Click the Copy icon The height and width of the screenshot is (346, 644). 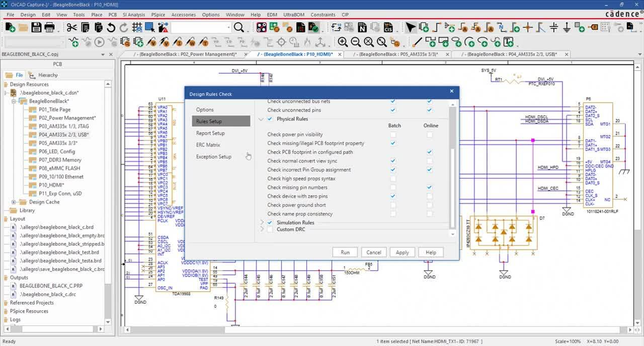[x=85, y=27]
